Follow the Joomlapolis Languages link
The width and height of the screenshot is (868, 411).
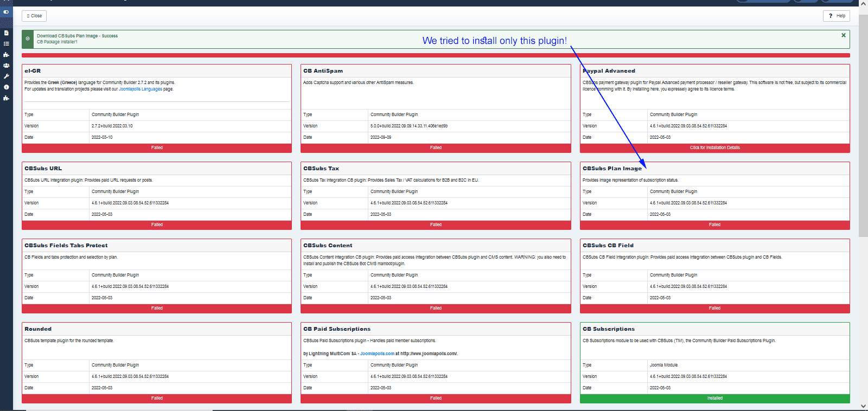141,89
